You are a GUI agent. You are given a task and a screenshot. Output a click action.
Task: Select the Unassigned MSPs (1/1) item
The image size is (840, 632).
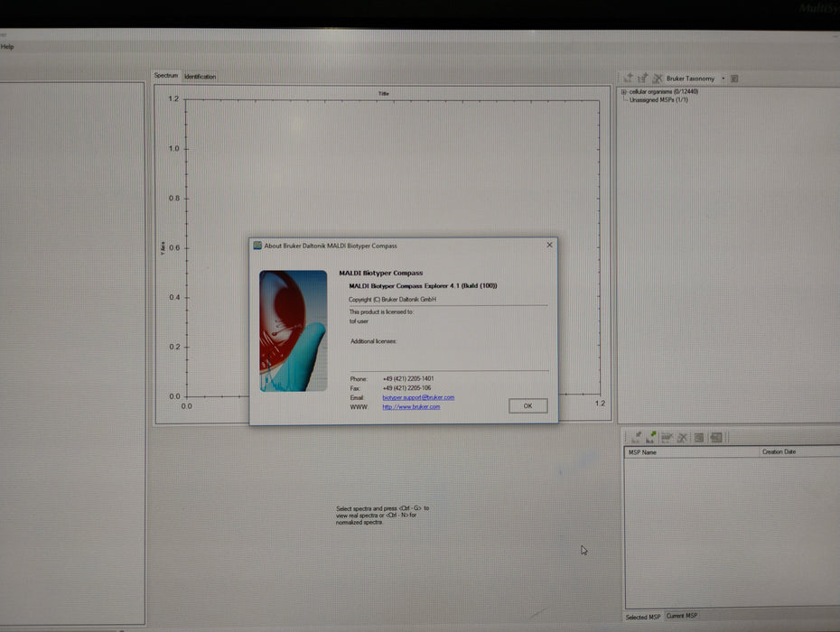click(x=658, y=99)
